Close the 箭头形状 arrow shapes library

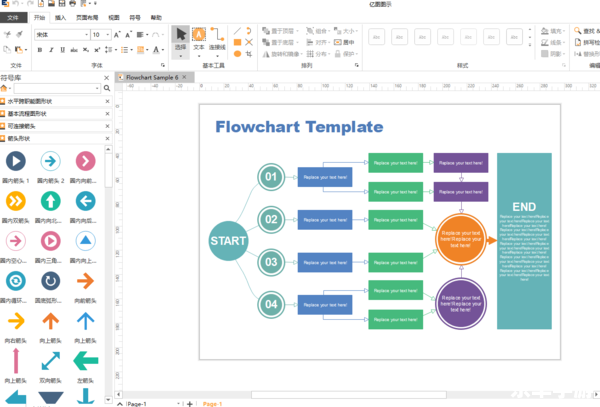coord(107,138)
